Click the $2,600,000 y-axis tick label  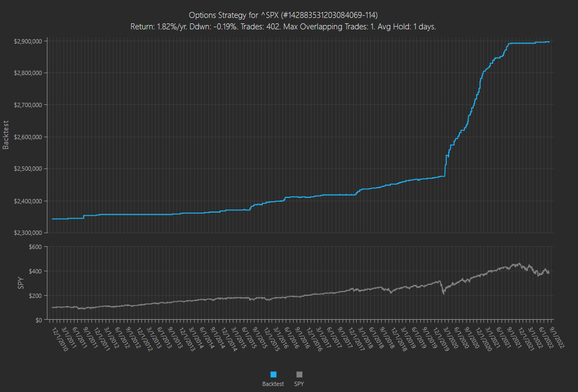(28, 137)
